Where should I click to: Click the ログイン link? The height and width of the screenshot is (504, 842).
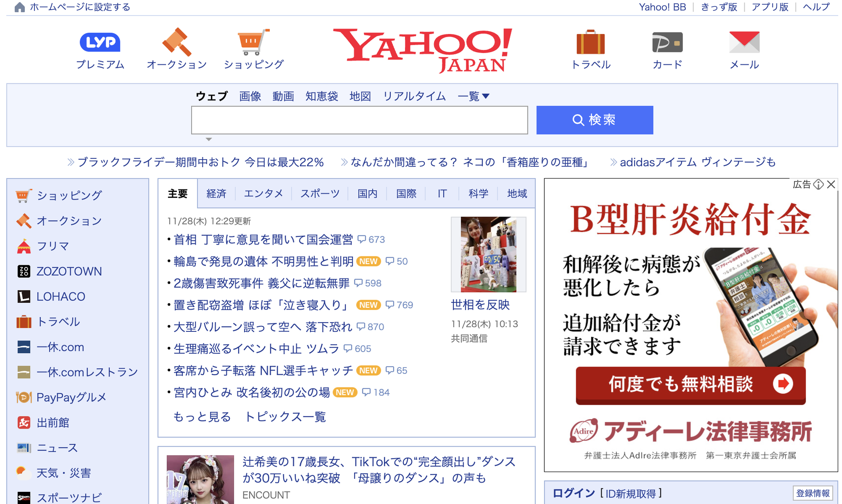[x=574, y=493]
